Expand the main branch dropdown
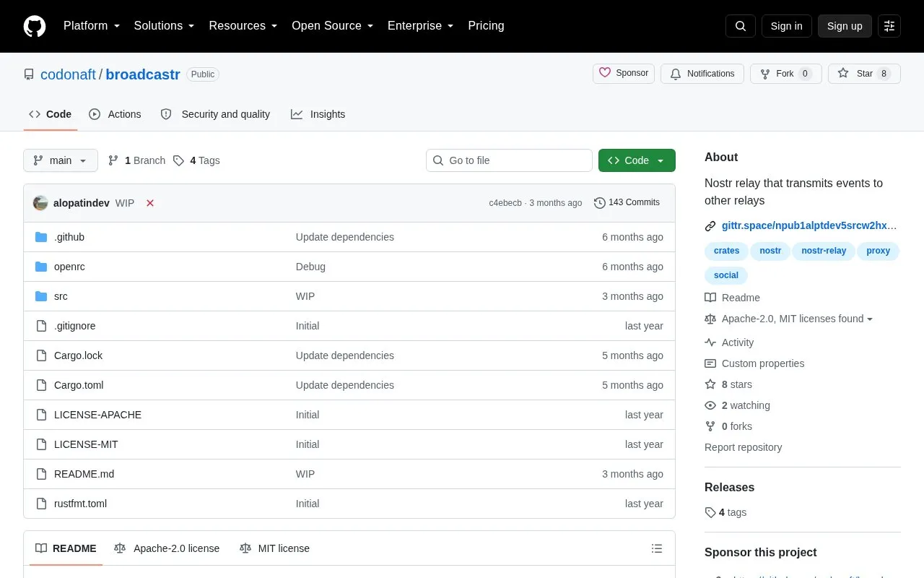 61,160
